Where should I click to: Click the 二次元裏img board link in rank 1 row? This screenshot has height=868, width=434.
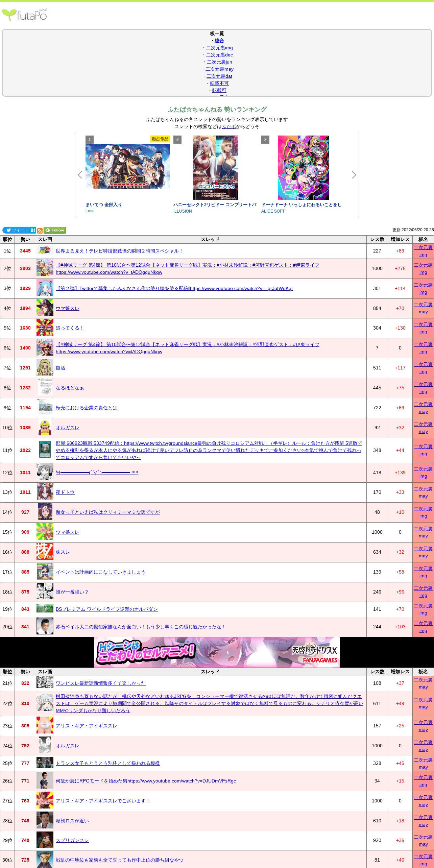(x=423, y=251)
